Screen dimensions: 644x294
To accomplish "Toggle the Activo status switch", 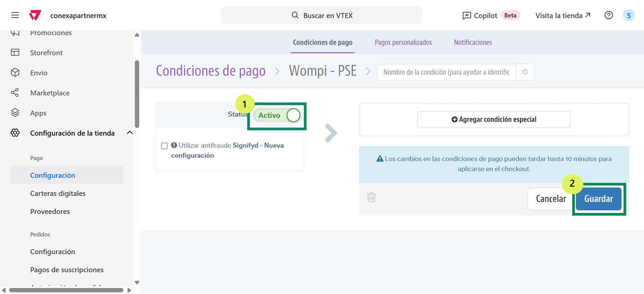I will [277, 115].
